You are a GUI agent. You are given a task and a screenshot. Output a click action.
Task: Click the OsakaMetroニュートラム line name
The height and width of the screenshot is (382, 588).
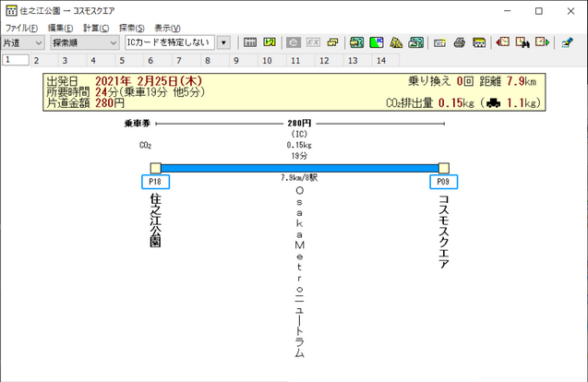(x=300, y=272)
